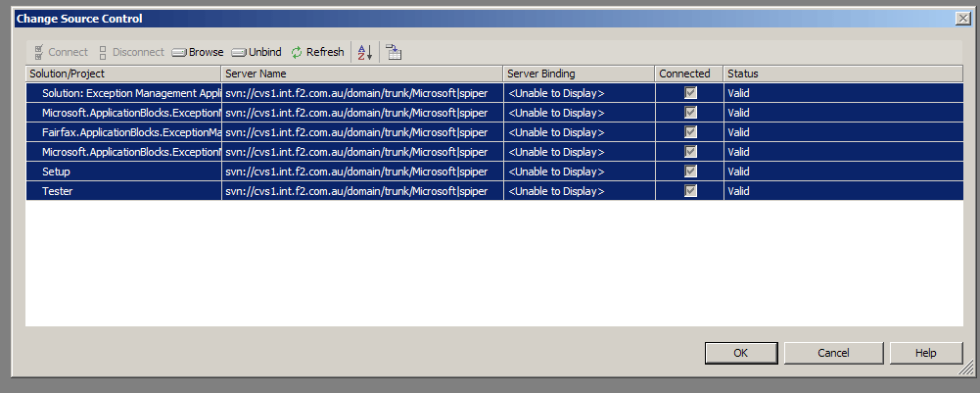Confirm changes with the OK button
The image size is (980, 393).
click(x=740, y=353)
